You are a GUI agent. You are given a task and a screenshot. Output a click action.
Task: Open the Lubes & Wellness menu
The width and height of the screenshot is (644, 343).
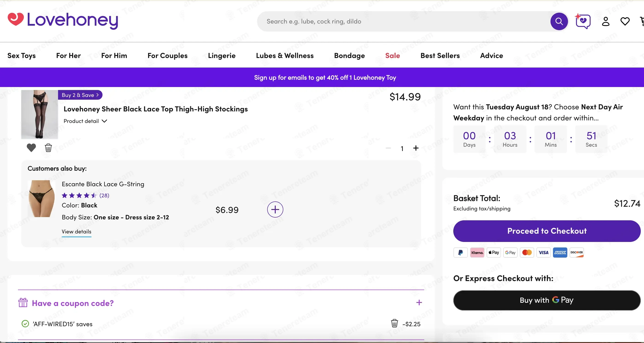point(285,55)
